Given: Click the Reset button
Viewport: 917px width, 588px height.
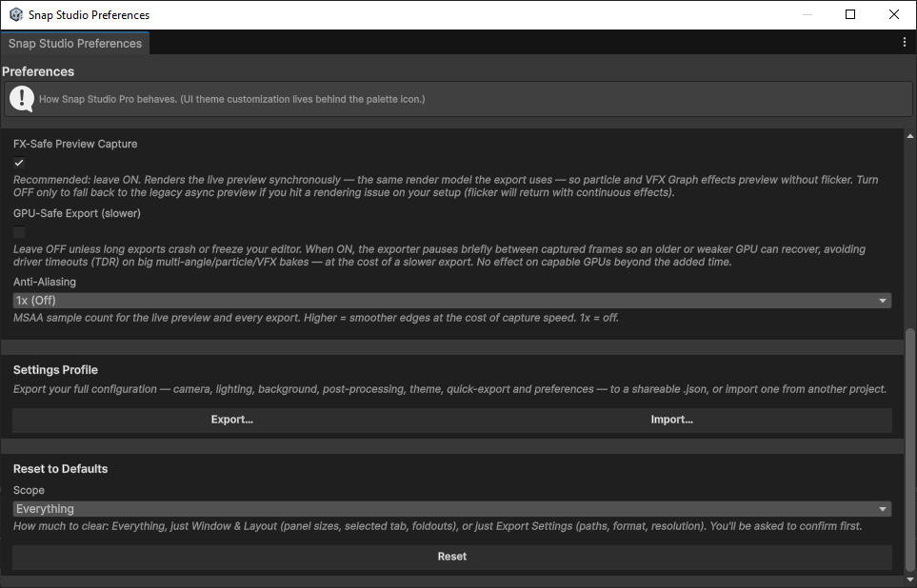Looking at the screenshot, I should point(452,557).
